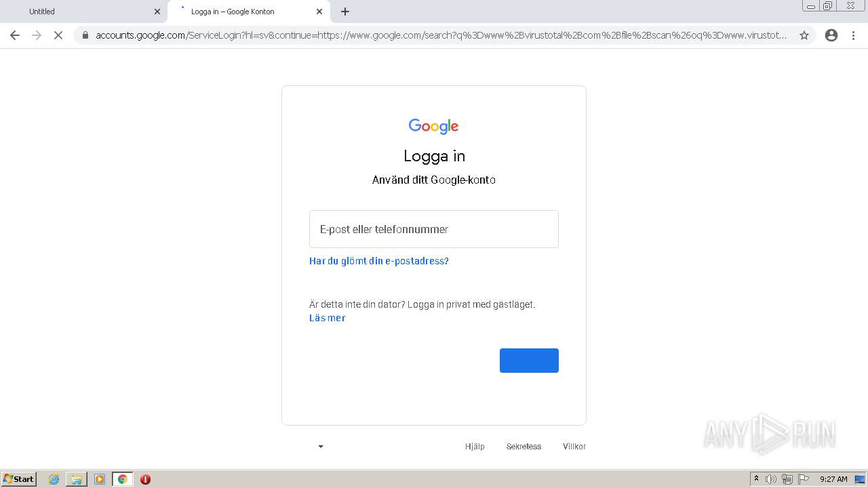
Task: Open the Chrome three-dot menu
Action: coord(854,35)
